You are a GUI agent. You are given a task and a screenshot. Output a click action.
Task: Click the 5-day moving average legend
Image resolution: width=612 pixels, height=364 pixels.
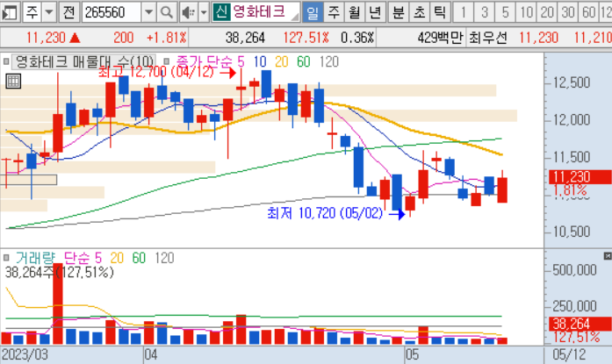point(241,61)
